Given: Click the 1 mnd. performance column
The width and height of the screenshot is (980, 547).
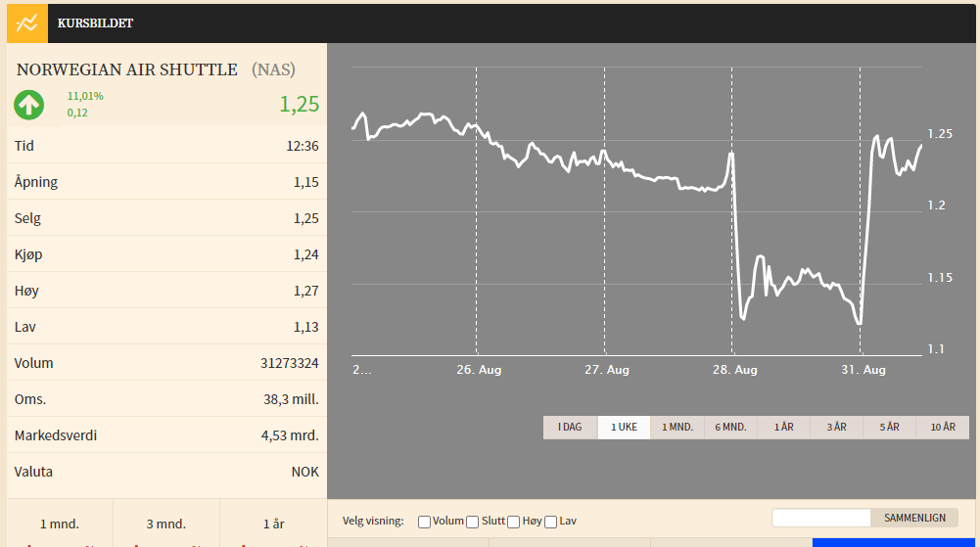Looking at the screenshot, I should [60, 524].
